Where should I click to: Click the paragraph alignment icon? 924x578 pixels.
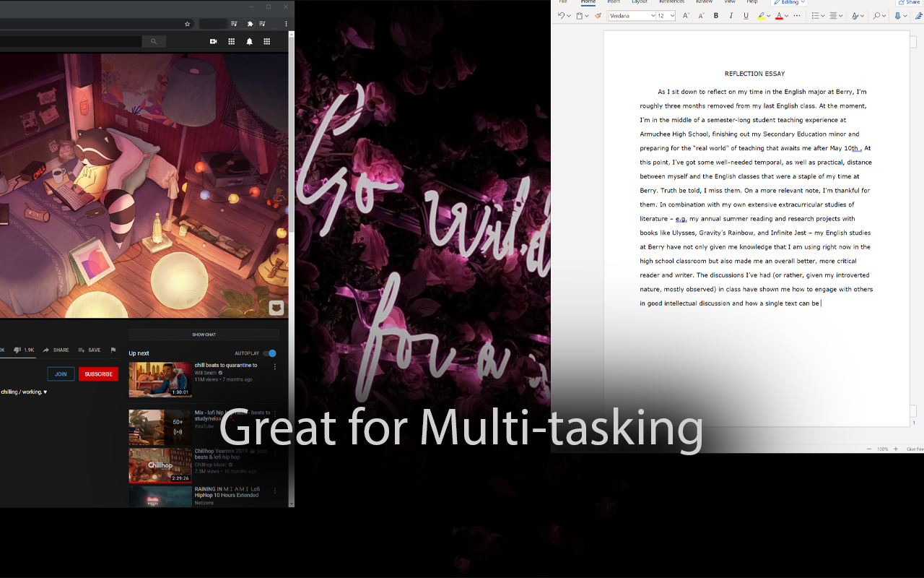(x=833, y=15)
